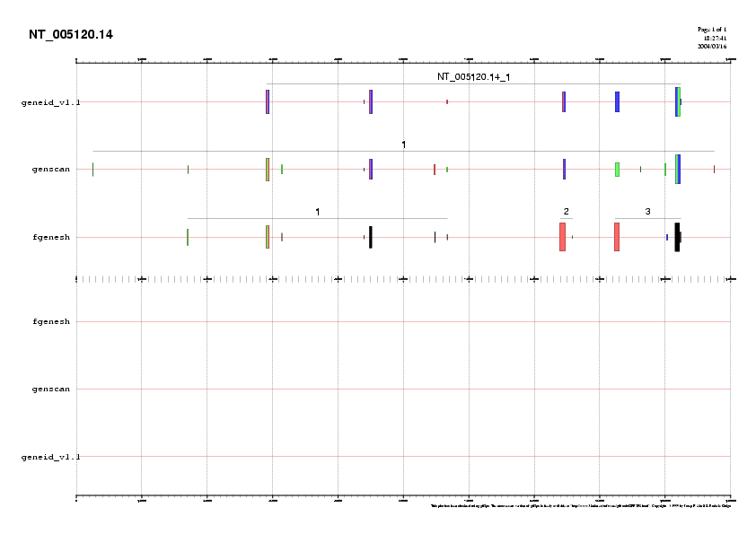Click gene label 1 above fgenesh track
This screenshot has height=534, width=756.
pos(317,212)
